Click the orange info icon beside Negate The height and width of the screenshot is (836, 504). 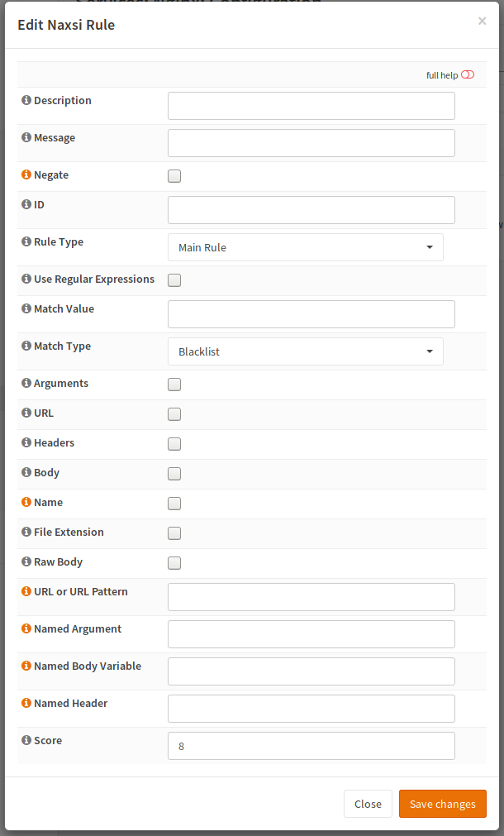[x=26, y=175]
